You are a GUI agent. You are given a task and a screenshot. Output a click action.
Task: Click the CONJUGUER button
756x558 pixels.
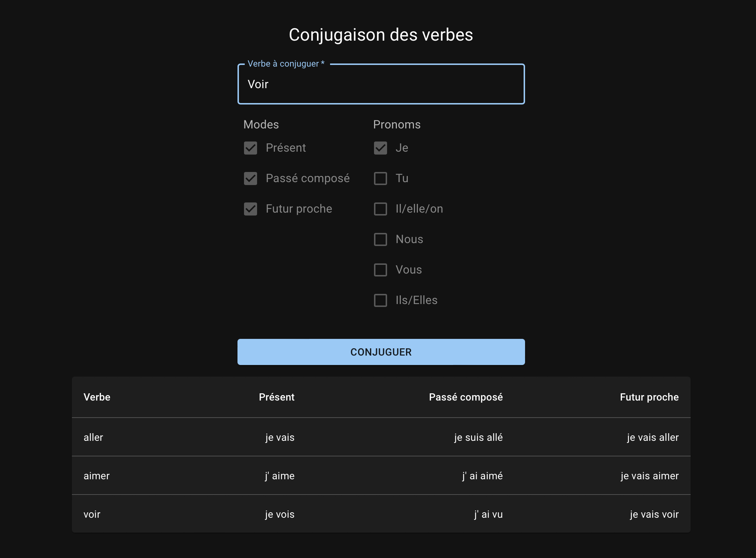[381, 352]
